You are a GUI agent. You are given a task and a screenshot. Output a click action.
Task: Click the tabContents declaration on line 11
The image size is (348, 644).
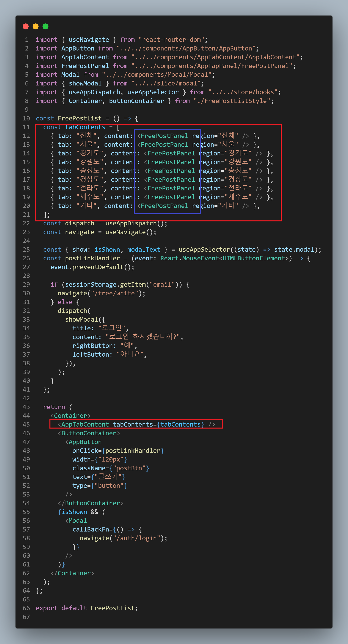[85, 127]
